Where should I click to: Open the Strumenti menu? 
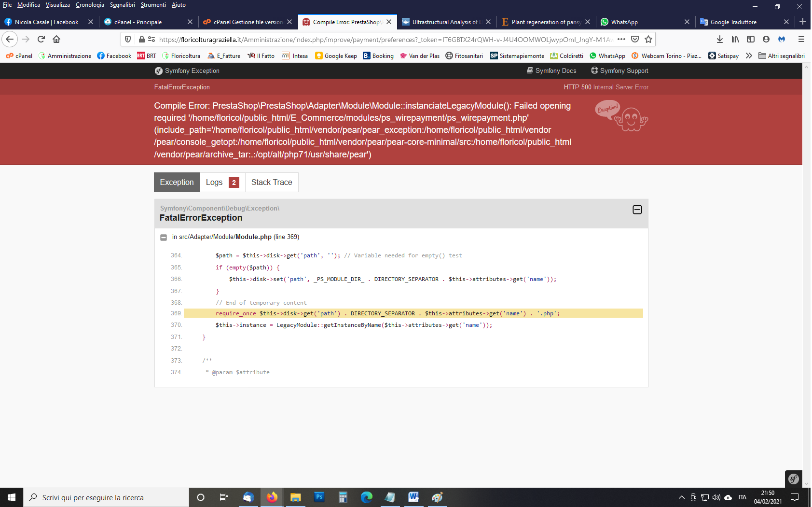click(x=153, y=5)
